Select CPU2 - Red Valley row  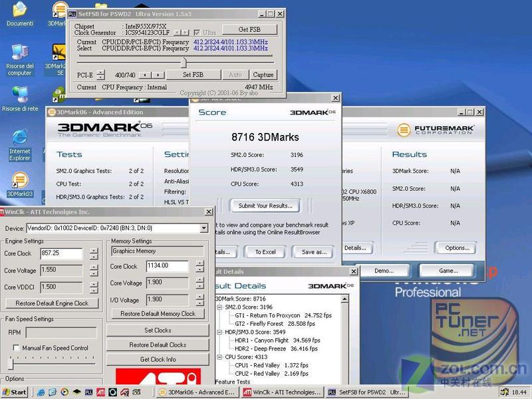[x=271, y=374]
